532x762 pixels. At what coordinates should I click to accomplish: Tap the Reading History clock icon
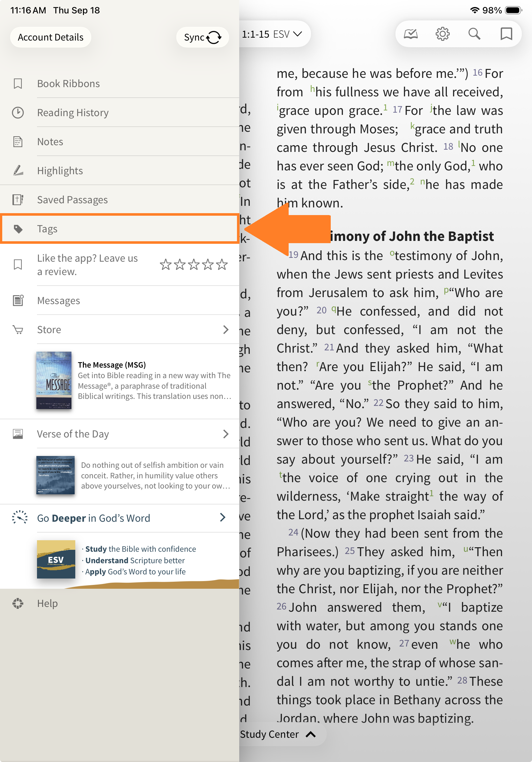18,113
